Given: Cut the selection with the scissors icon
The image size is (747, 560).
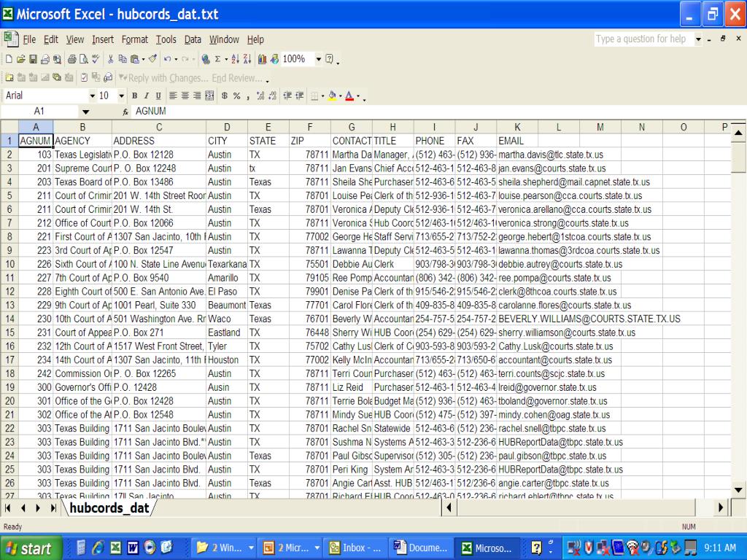Looking at the screenshot, I should tap(111, 59).
